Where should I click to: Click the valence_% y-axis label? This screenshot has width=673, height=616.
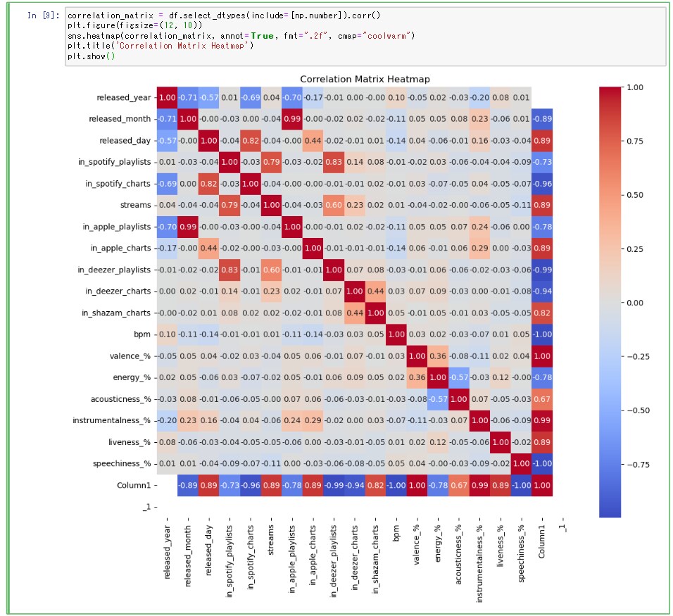[130, 356]
